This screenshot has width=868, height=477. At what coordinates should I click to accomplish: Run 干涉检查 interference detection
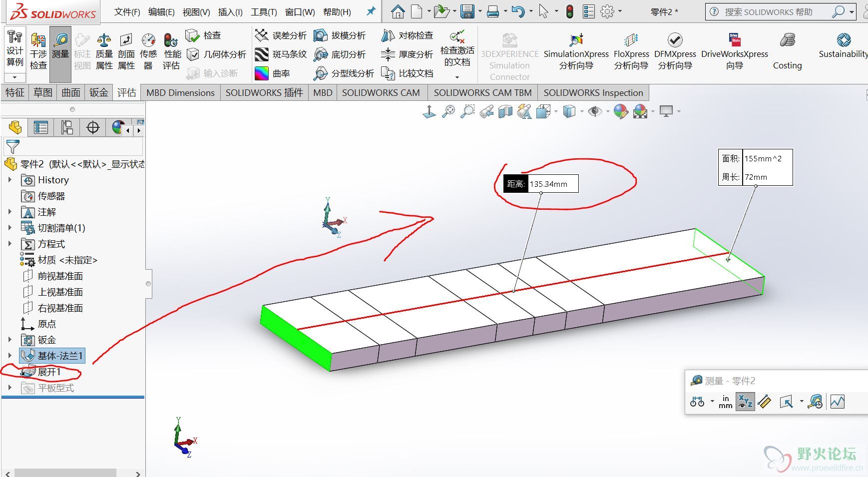38,52
